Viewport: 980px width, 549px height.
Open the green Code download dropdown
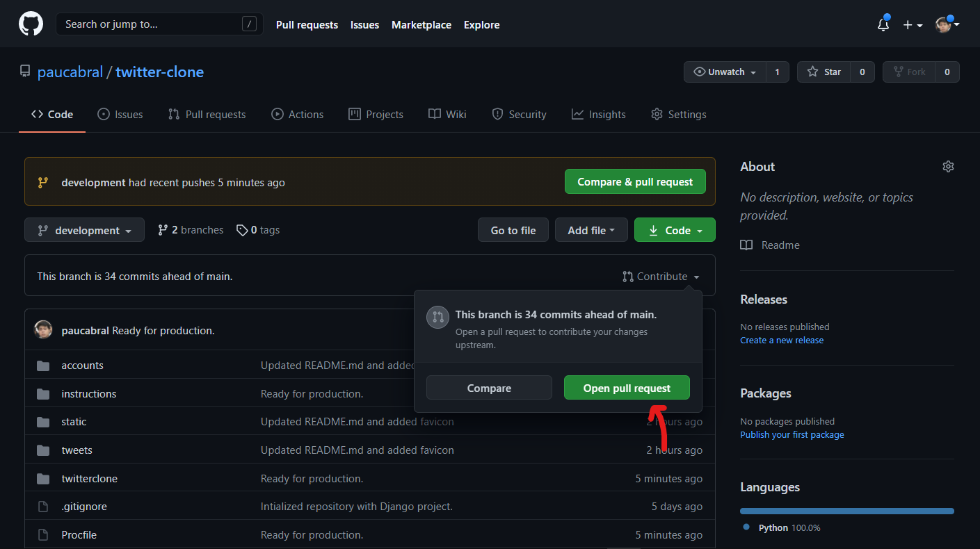point(675,230)
